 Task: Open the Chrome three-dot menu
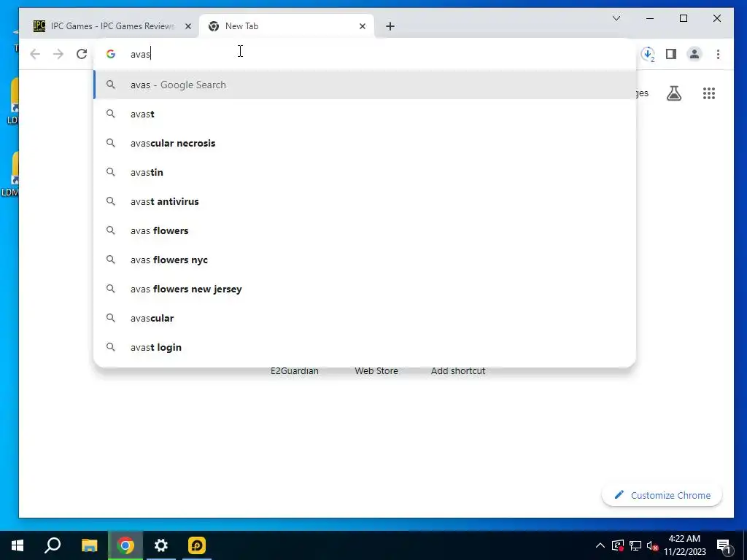tap(718, 54)
